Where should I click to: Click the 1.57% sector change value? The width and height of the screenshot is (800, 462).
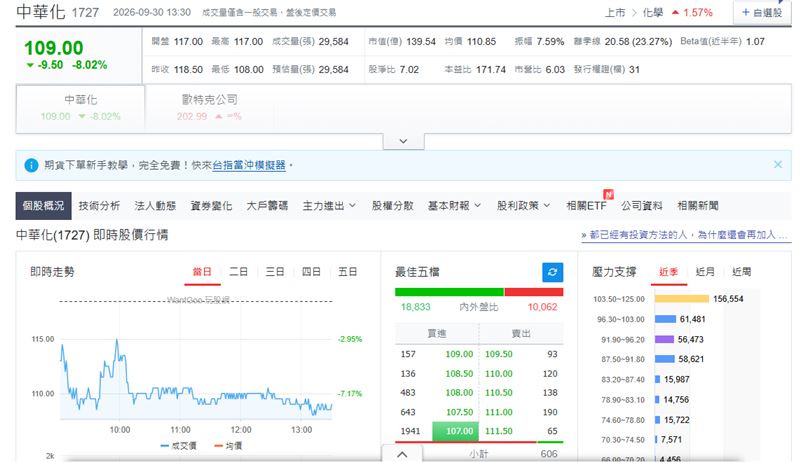click(698, 13)
